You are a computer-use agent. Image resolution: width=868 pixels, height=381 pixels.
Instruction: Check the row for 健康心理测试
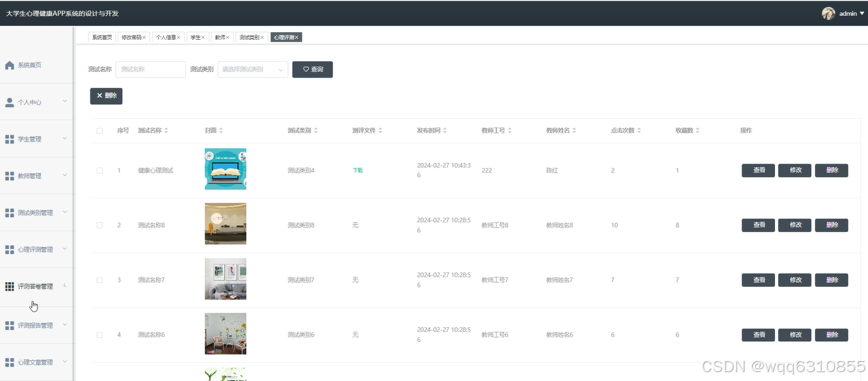tap(99, 171)
